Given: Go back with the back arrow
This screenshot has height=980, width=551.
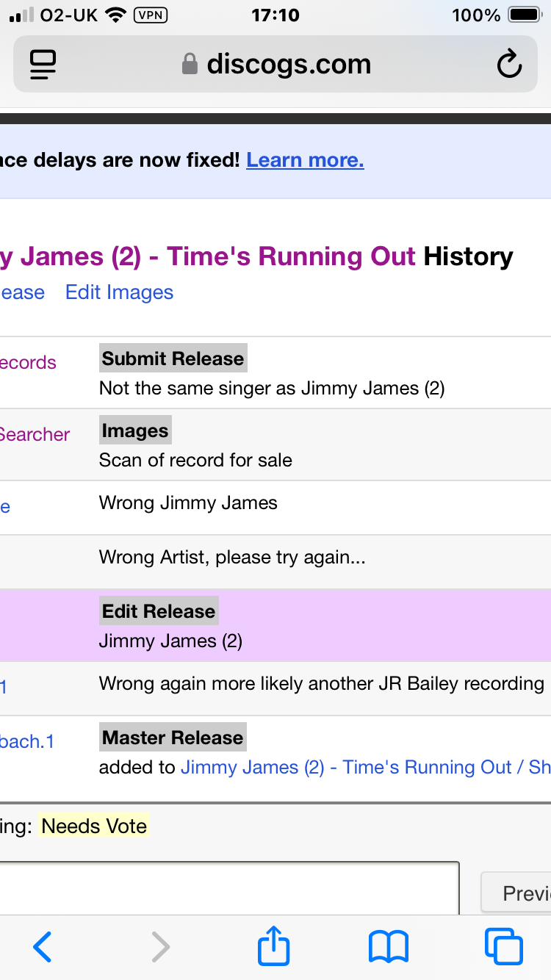Looking at the screenshot, I should coord(43,947).
